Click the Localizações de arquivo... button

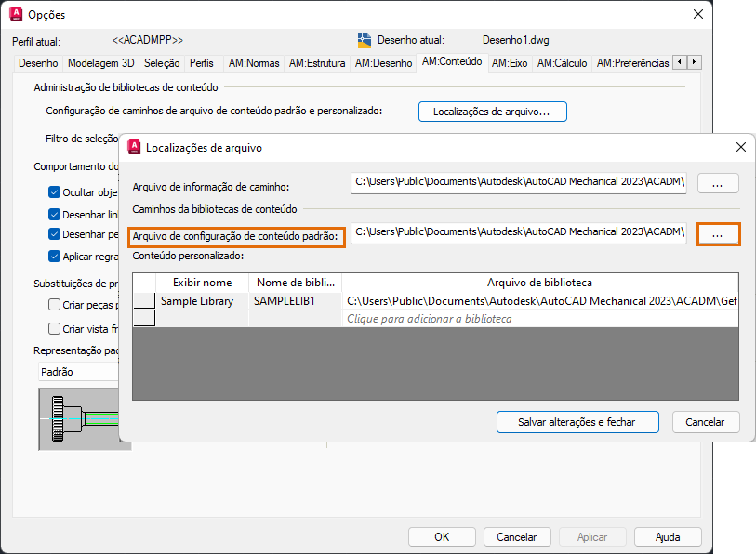(x=492, y=112)
